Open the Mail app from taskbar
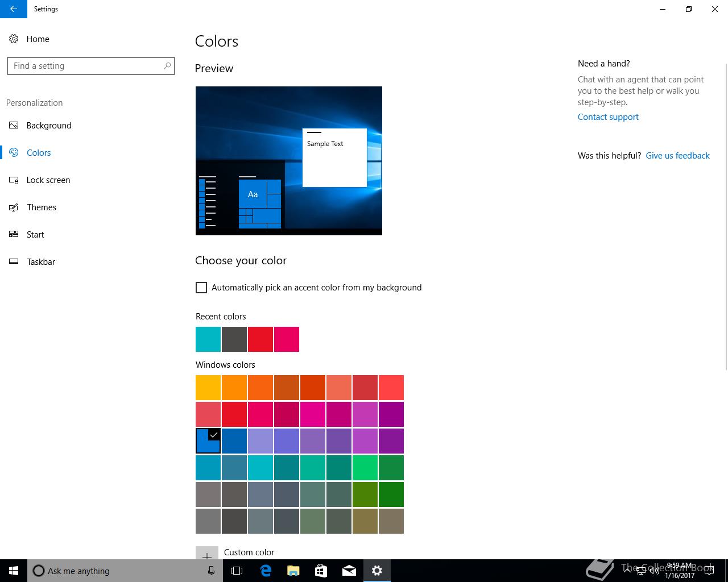Viewport: 728px width, 582px height. (349, 571)
